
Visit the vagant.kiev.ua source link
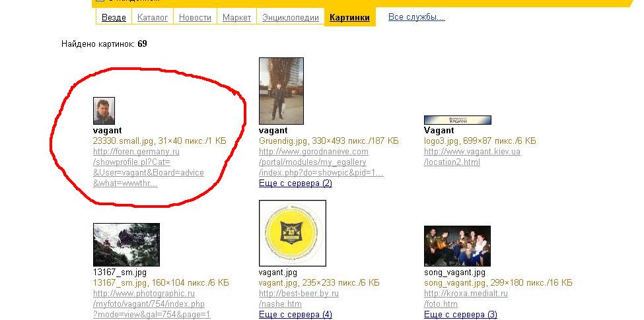(472, 152)
